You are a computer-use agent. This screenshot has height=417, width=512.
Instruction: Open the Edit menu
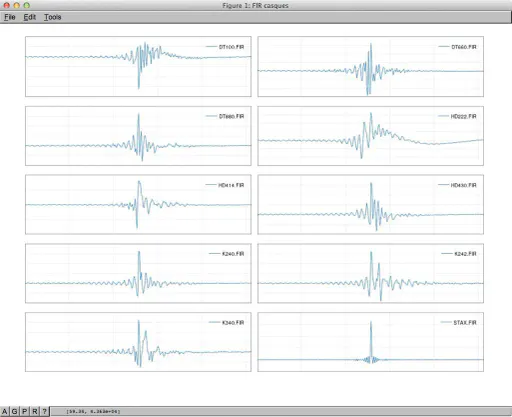pos(29,17)
